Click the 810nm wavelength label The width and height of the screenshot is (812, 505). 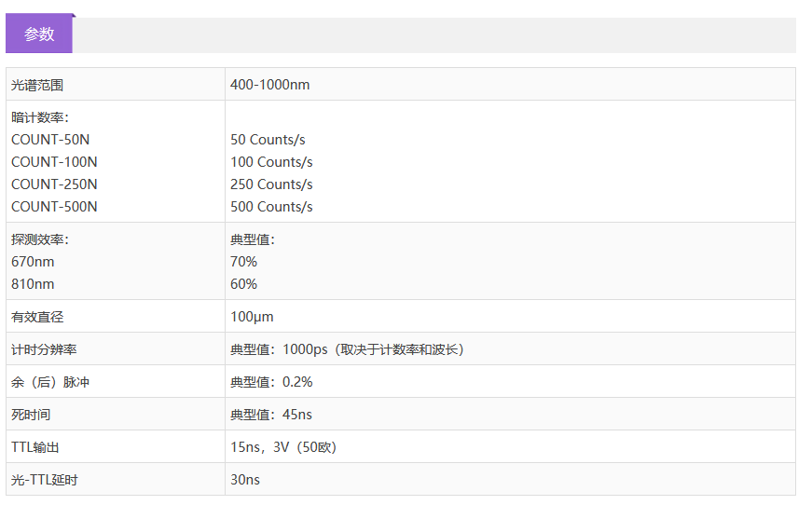33,284
